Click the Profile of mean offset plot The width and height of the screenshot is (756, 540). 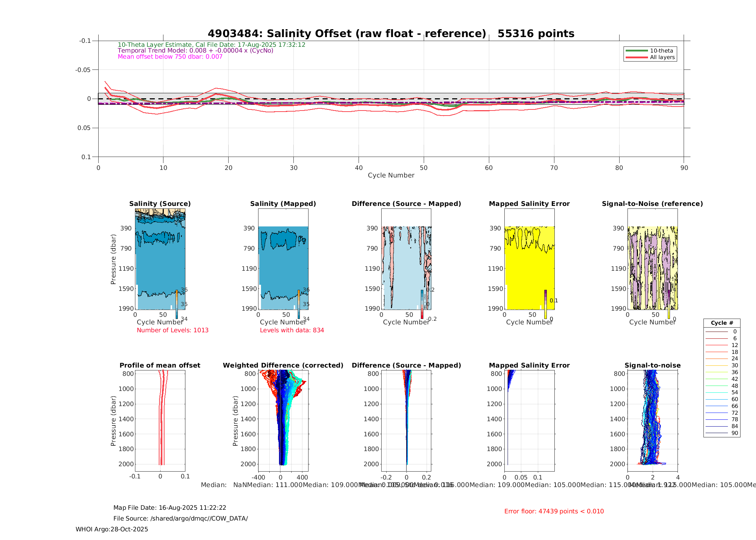(x=160, y=420)
